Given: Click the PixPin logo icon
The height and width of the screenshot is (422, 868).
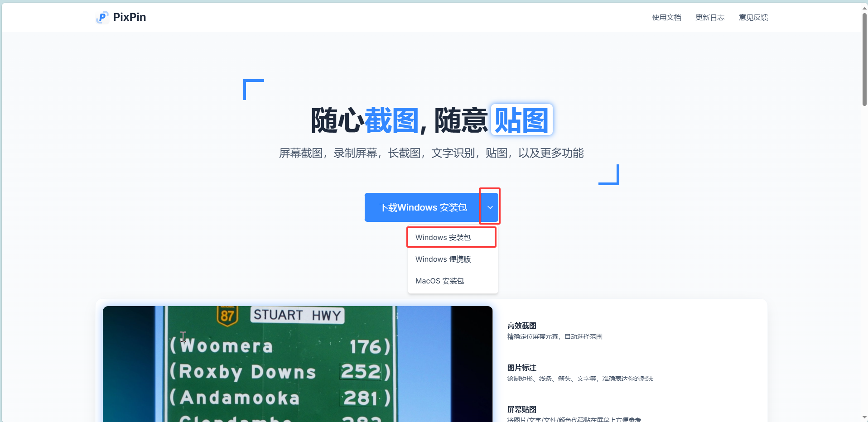Looking at the screenshot, I should click(102, 17).
